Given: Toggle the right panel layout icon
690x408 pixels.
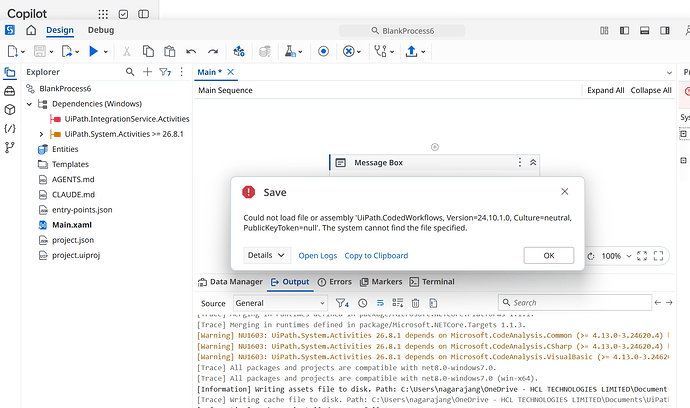Looking at the screenshot, I should pos(665,30).
